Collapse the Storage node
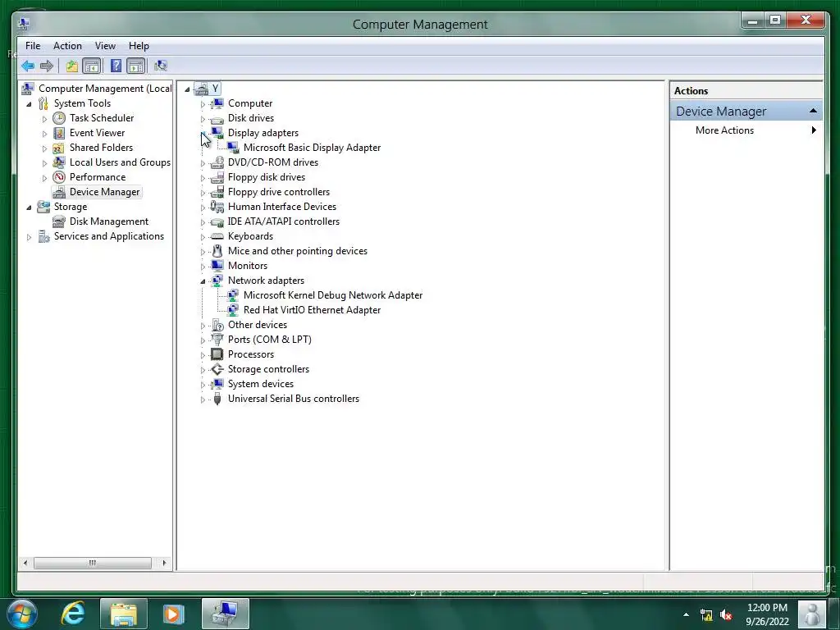 coord(29,208)
